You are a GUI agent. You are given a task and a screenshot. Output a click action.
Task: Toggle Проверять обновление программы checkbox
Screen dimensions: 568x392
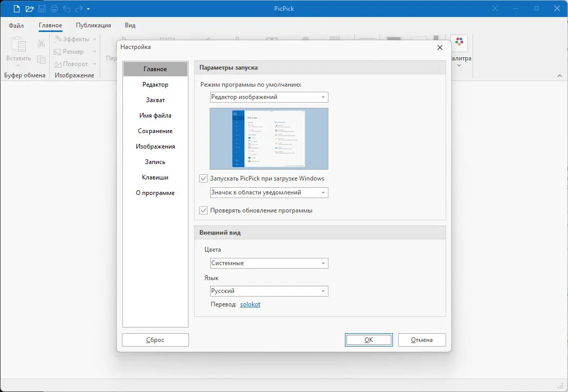tap(203, 210)
